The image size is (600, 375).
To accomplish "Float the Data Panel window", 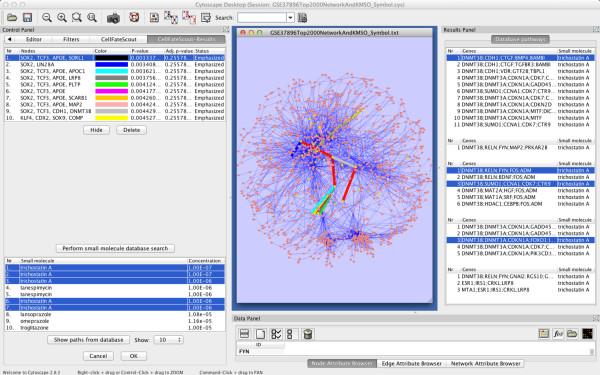I will point(596,318).
